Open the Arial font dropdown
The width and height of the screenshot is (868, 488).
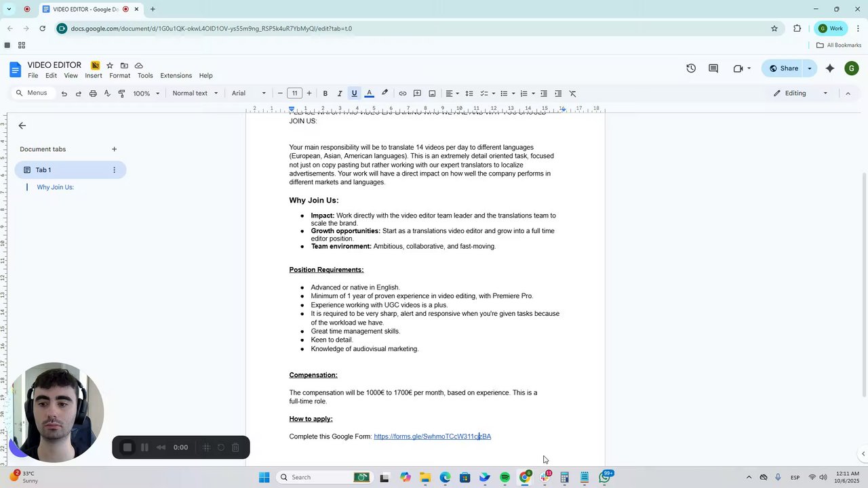[249, 94]
